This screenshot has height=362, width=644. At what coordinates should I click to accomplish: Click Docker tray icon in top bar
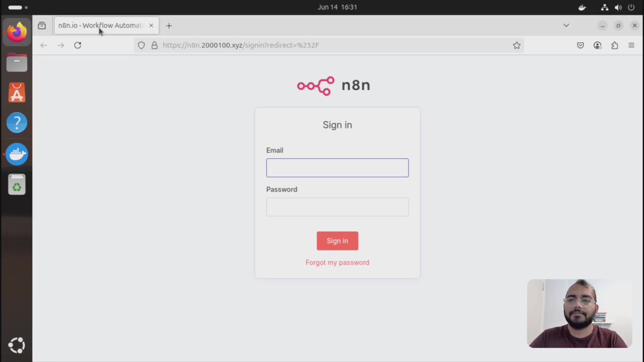[582, 7]
